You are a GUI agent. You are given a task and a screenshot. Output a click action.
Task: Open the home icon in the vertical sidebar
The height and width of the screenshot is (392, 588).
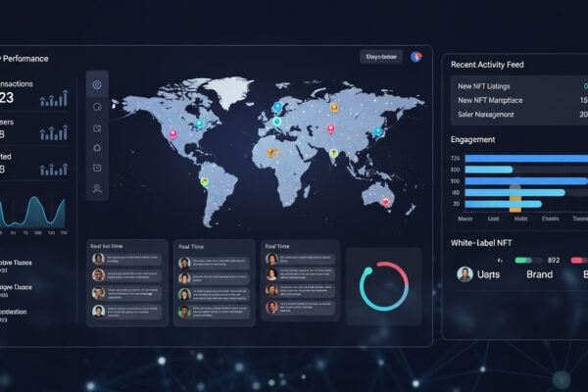click(x=98, y=148)
